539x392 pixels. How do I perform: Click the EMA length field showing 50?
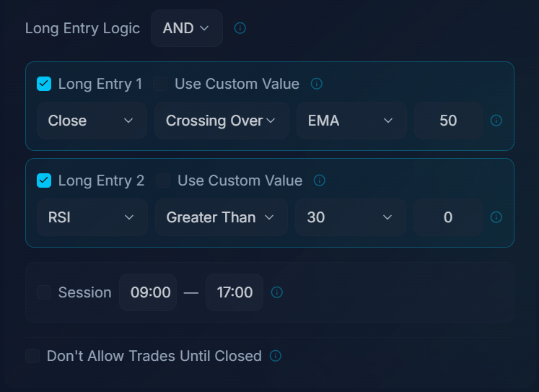point(448,121)
